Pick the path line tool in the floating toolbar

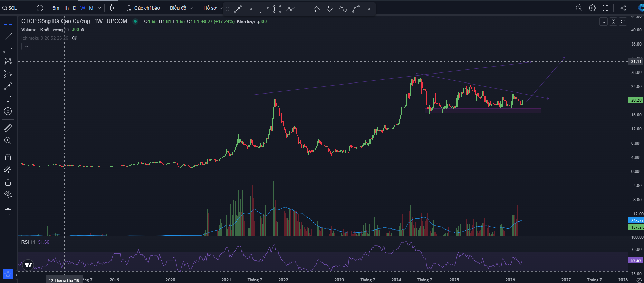click(290, 9)
